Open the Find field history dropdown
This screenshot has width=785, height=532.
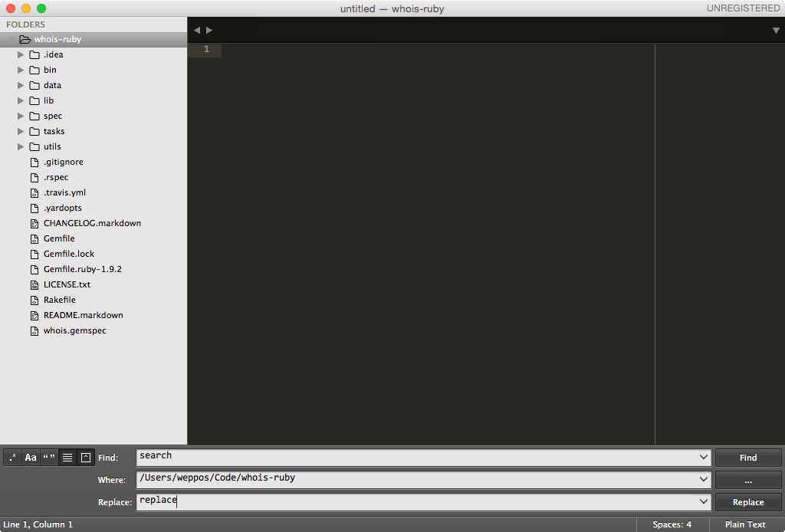[x=703, y=457]
